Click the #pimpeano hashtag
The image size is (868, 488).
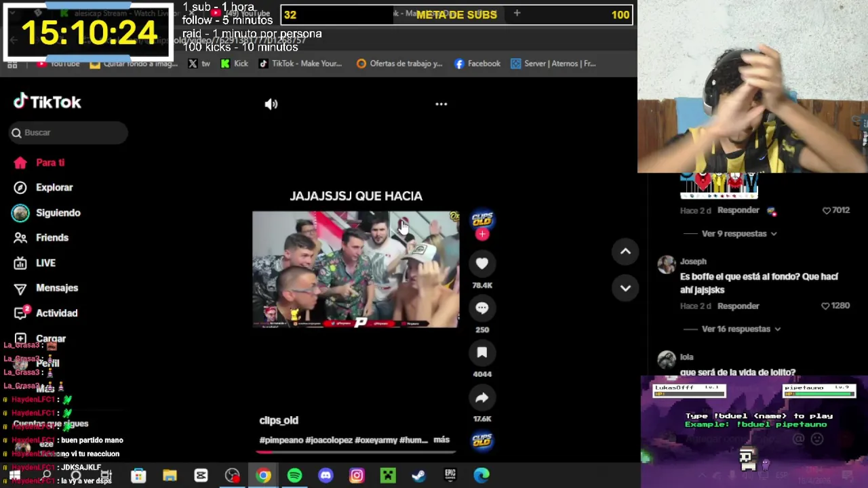point(281,440)
